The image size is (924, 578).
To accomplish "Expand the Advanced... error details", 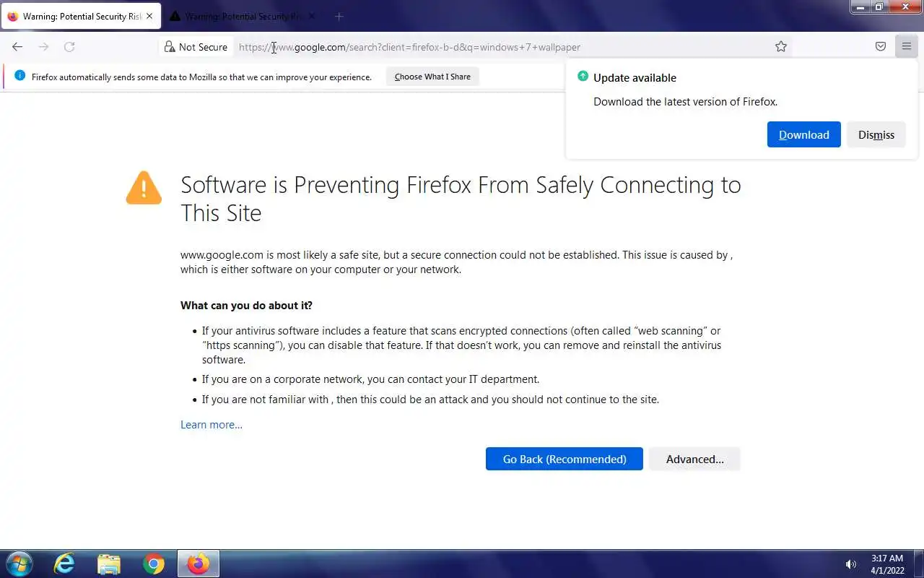I will (694, 460).
